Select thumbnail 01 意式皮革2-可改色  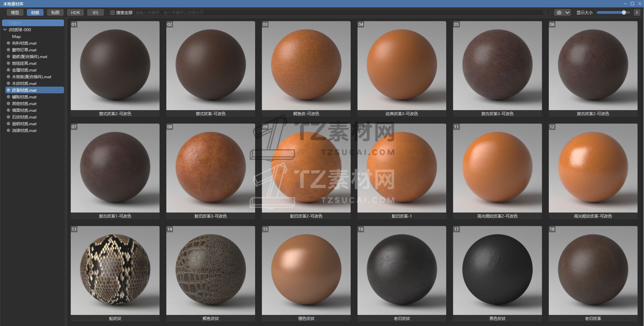pyautogui.click(x=115, y=66)
